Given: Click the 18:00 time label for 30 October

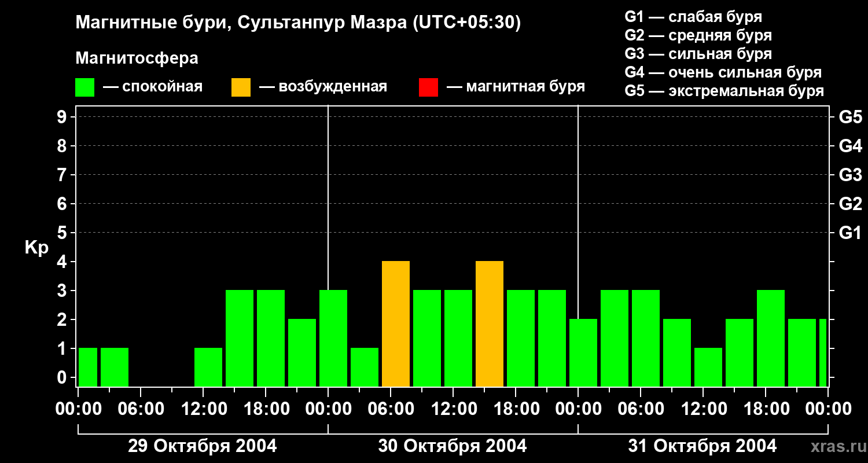Looking at the screenshot, I should pyautogui.click(x=516, y=409).
